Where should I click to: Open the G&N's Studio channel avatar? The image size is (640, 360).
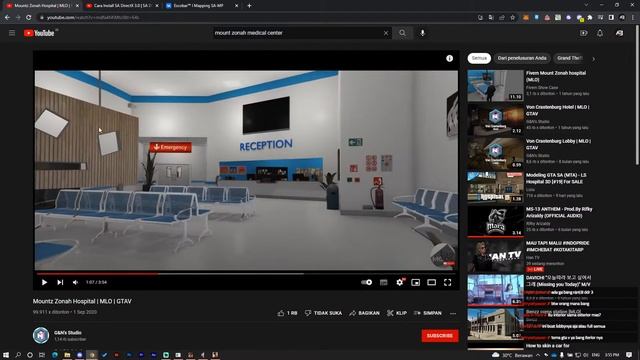(x=41, y=335)
